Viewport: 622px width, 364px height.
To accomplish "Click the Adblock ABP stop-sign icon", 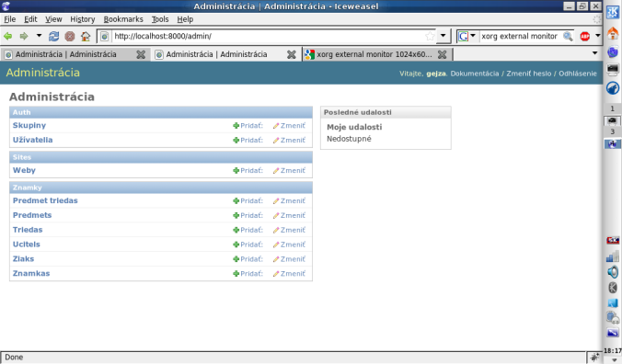I will point(584,36).
